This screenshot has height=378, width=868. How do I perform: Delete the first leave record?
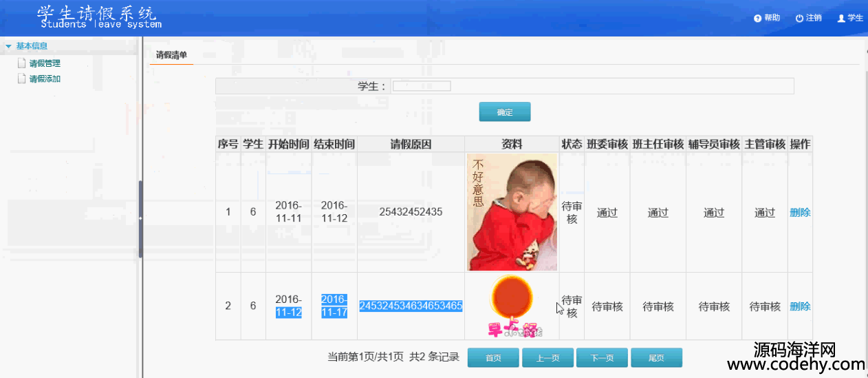(x=800, y=213)
